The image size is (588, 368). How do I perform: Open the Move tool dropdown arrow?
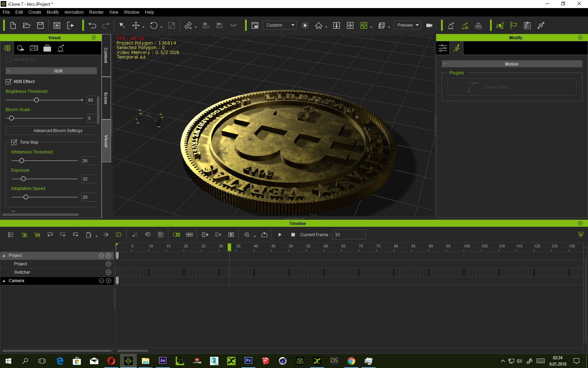(143, 27)
